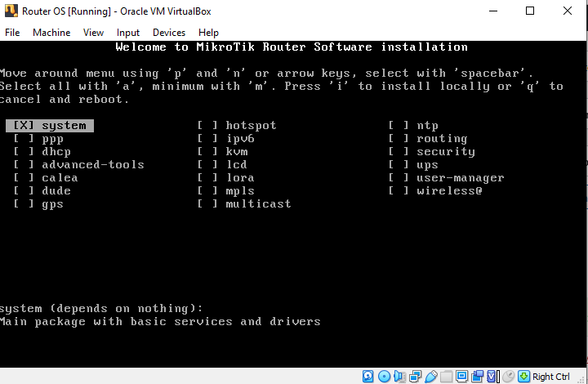Click the 'lcd' package label

click(x=237, y=164)
